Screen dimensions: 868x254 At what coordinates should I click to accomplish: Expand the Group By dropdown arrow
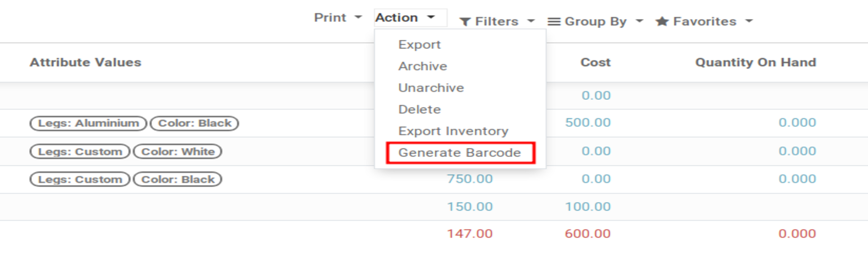[639, 21]
